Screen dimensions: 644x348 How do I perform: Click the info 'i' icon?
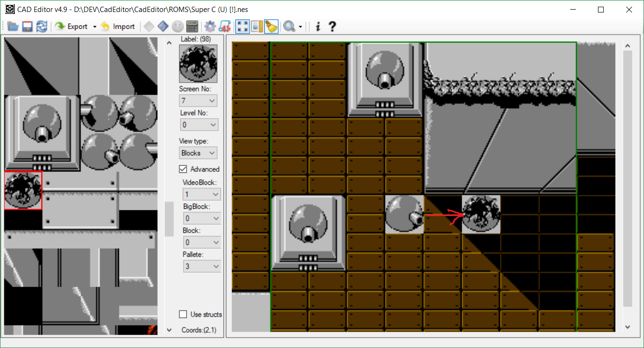click(317, 26)
